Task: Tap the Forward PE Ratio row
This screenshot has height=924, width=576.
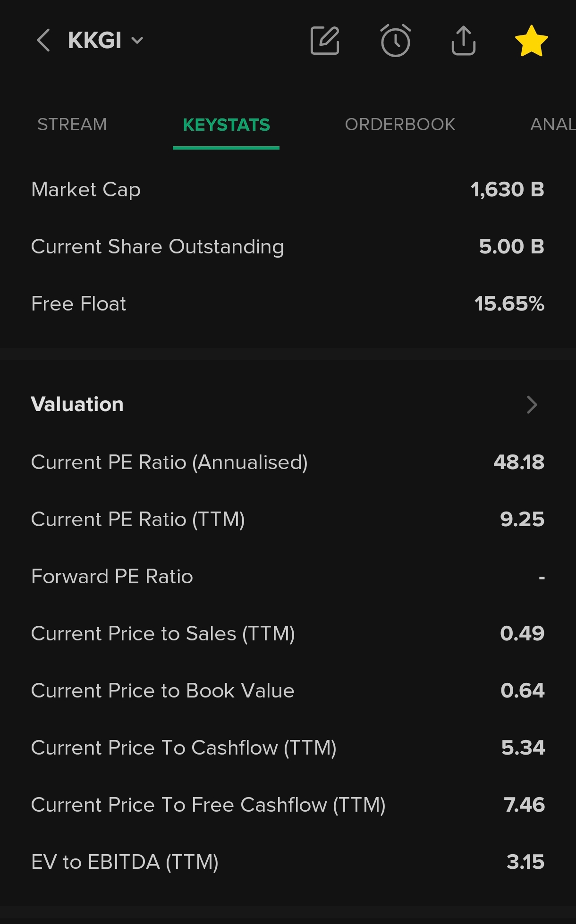Action: 288,577
